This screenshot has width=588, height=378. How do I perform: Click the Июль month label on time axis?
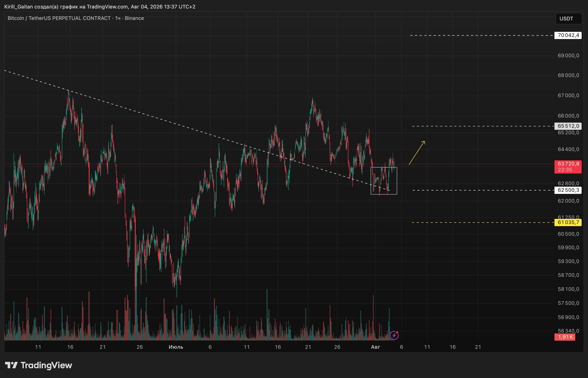click(176, 347)
